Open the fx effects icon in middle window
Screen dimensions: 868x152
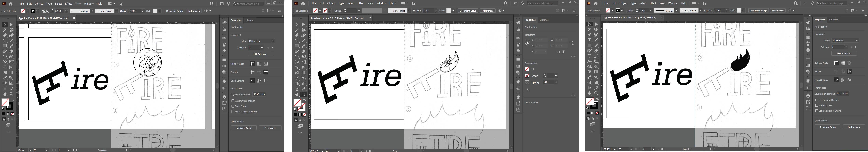pyautogui.click(x=528, y=90)
